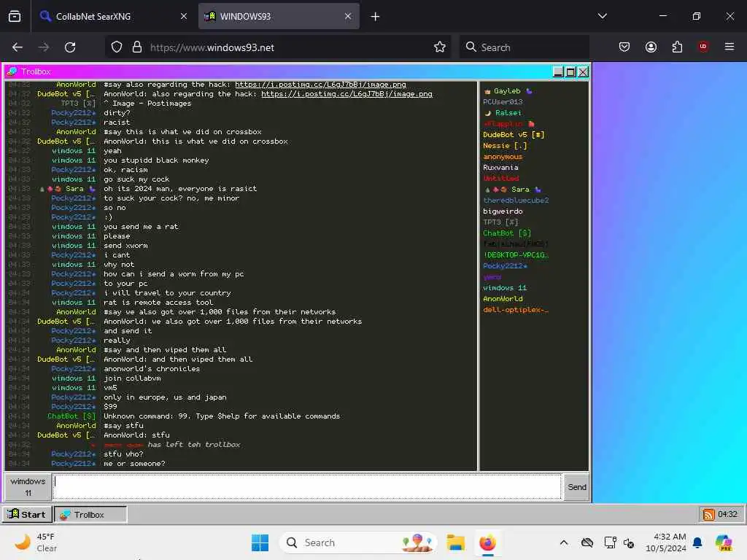Click the Trollbox title bar icon
Image resolution: width=747 pixels, height=560 pixels.
[12, 71]
